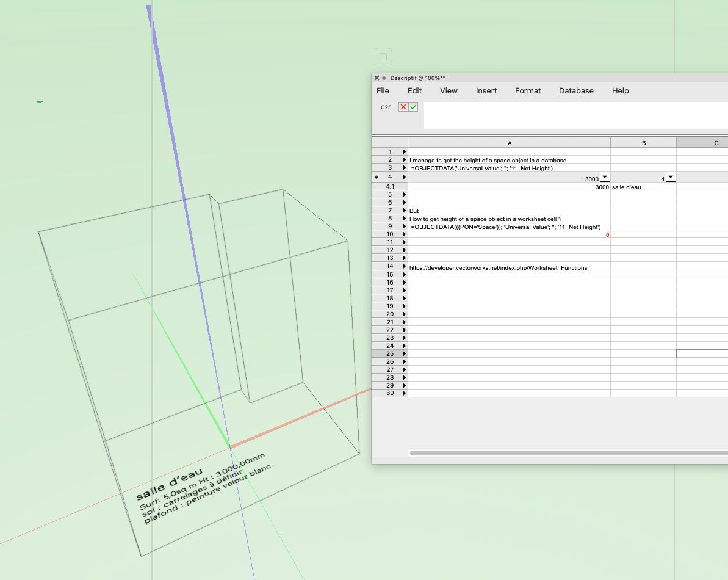This screenshot has height=580, width=728.
Task: Click the vectorworks developer URL cell
Action: pos(498,267)
